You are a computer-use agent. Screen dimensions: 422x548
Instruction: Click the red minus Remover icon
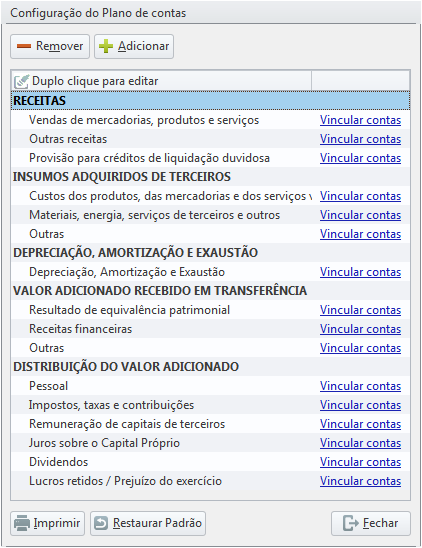(x=24, y=46)
